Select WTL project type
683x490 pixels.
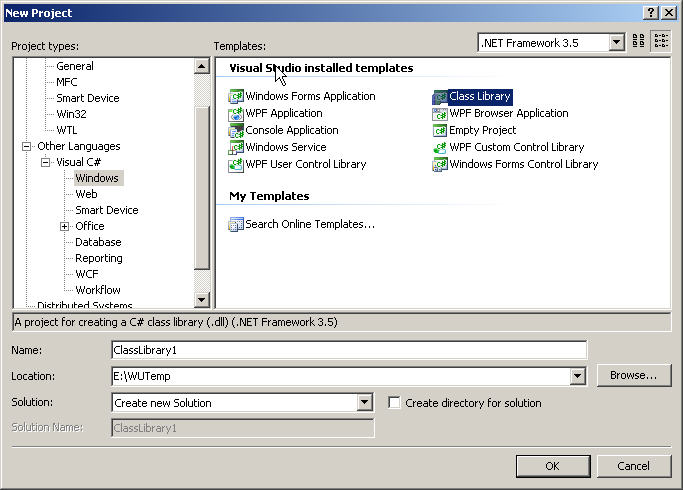pos(67,130)
